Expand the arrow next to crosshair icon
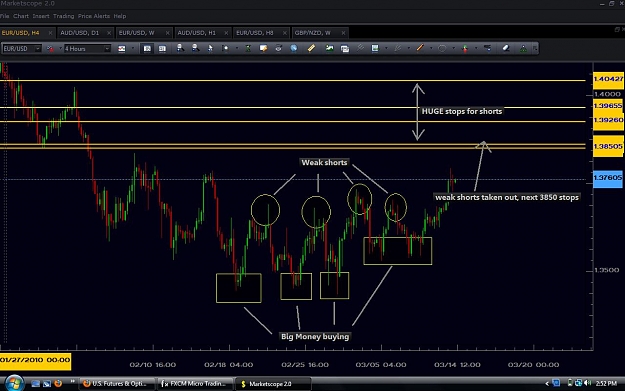Image resolution: width=625 pixels, height=391 pixels. (237, 48)
